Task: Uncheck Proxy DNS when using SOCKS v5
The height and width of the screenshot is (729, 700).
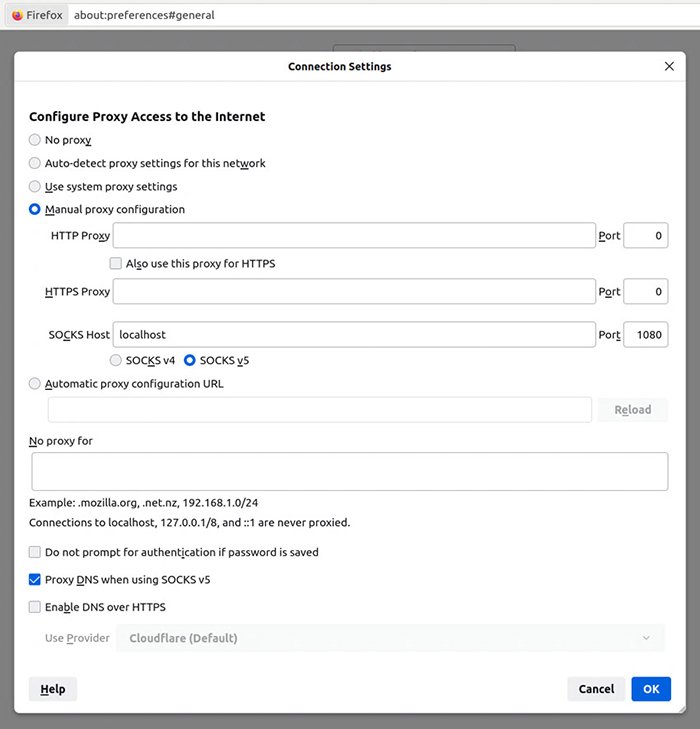Action: point(35,579)
